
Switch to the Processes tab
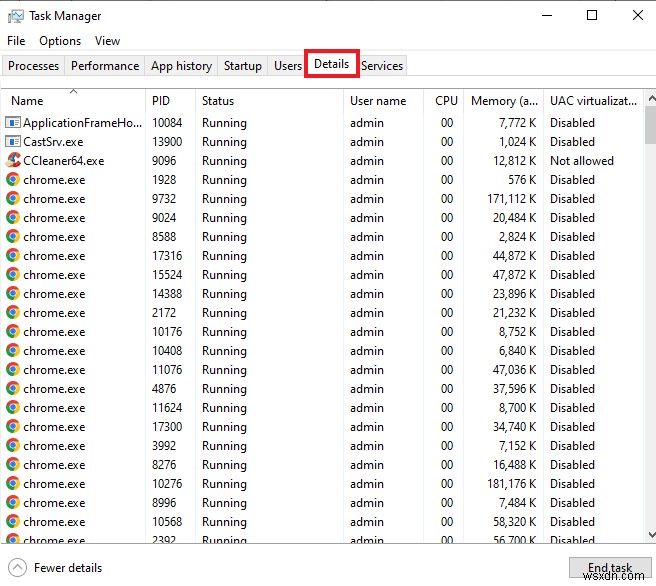click(33, 66)
